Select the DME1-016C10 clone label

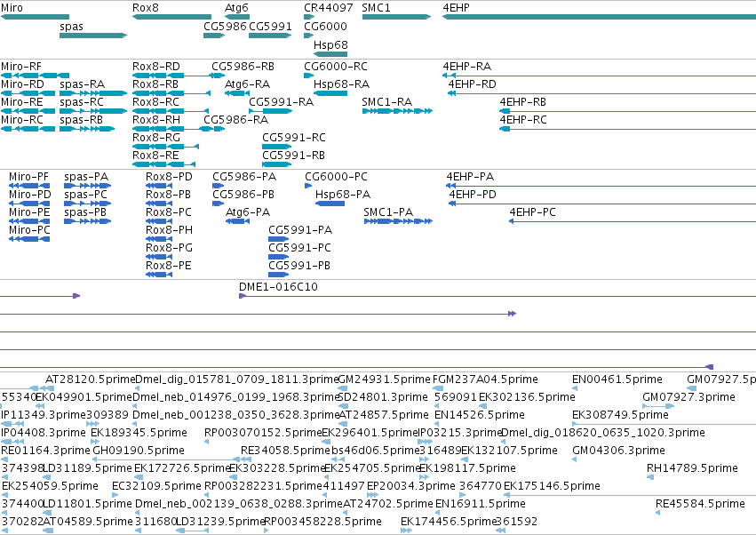coord(278,286)
